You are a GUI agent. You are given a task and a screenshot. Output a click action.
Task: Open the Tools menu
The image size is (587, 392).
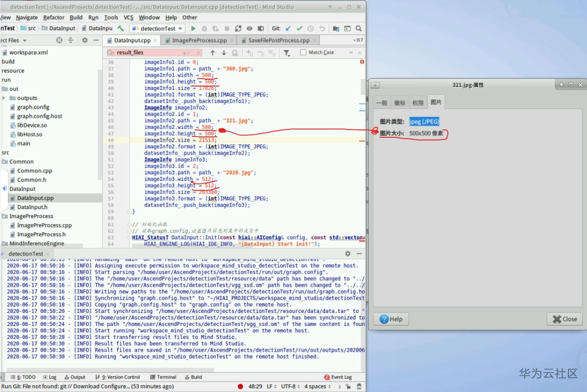pos(111,18)
